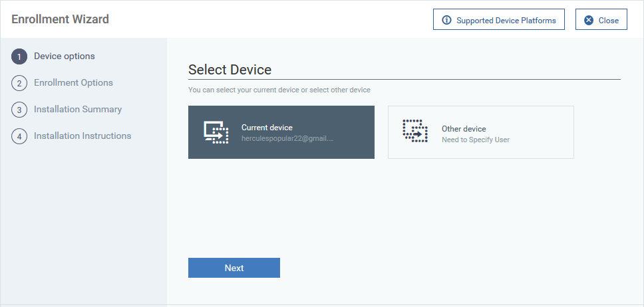The width and height of the screenshot is (644, 307).
Task: Close the Enrollment Wizard
Action: click(601, 19)
